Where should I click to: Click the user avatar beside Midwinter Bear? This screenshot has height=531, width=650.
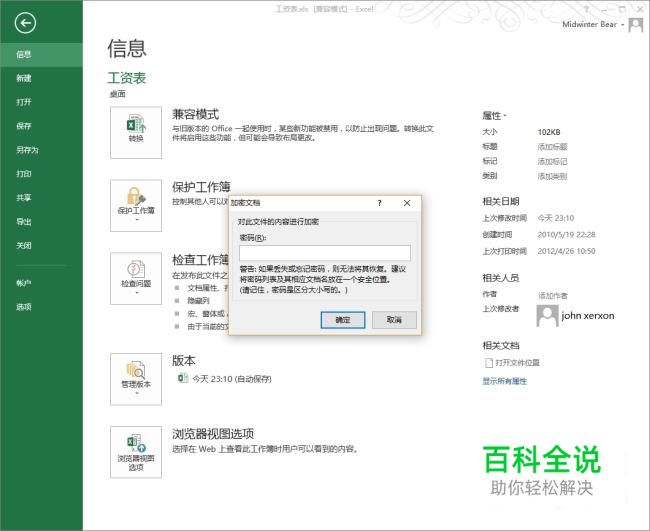coord(636,25)
